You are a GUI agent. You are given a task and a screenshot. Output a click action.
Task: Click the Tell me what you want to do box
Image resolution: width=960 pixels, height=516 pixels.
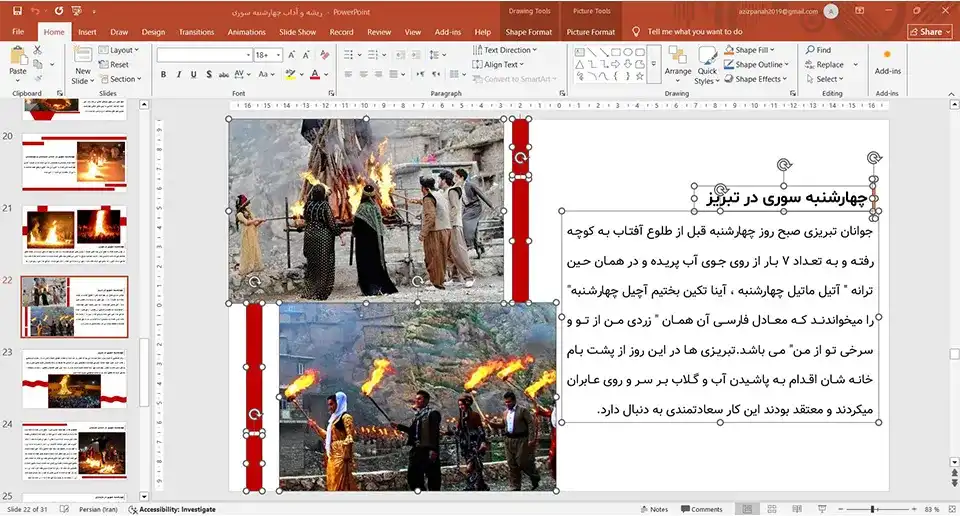(x=694, y=32)
